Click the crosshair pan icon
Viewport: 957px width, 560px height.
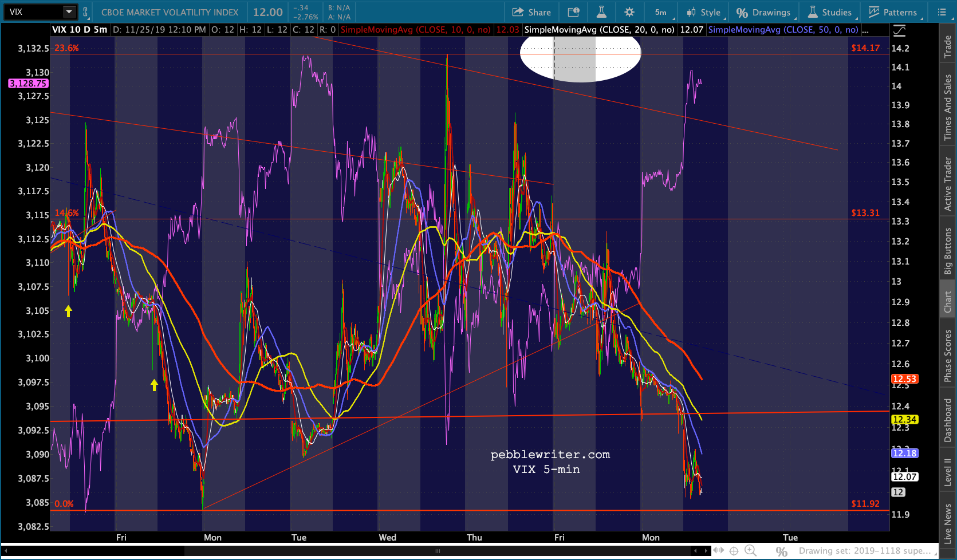pyautogui.click(x=734, y=551)
